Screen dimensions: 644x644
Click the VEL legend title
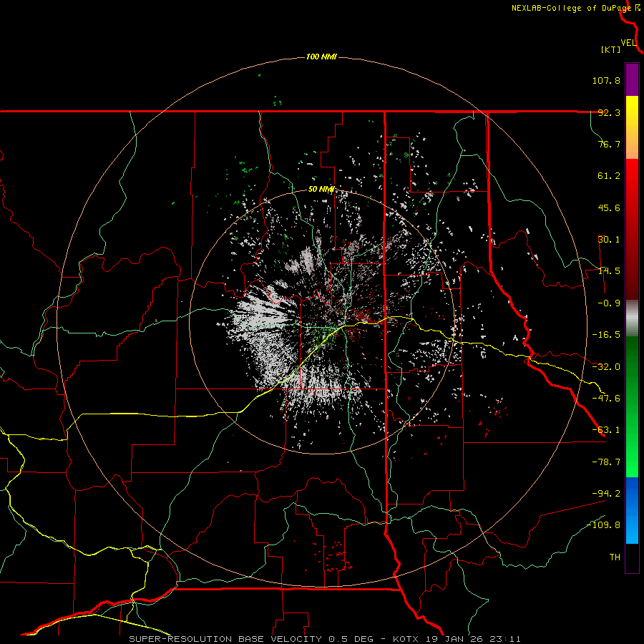pos(628,43)
